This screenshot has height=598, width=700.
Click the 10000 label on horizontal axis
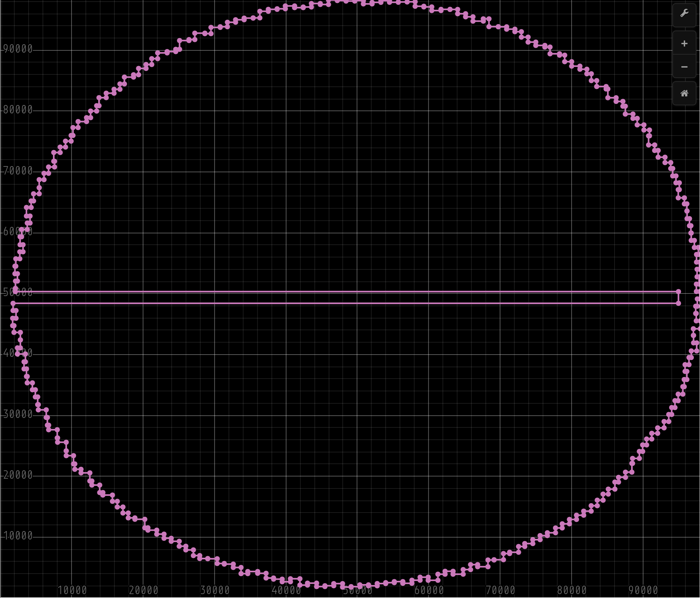tap(72, 590)
